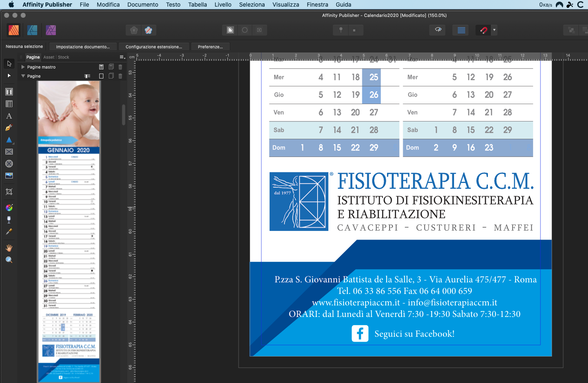Viewport: 588px width, 383px height.
Task: Click the facing pages spread icon
Action: pyautogui.click(x=87, y=76)
